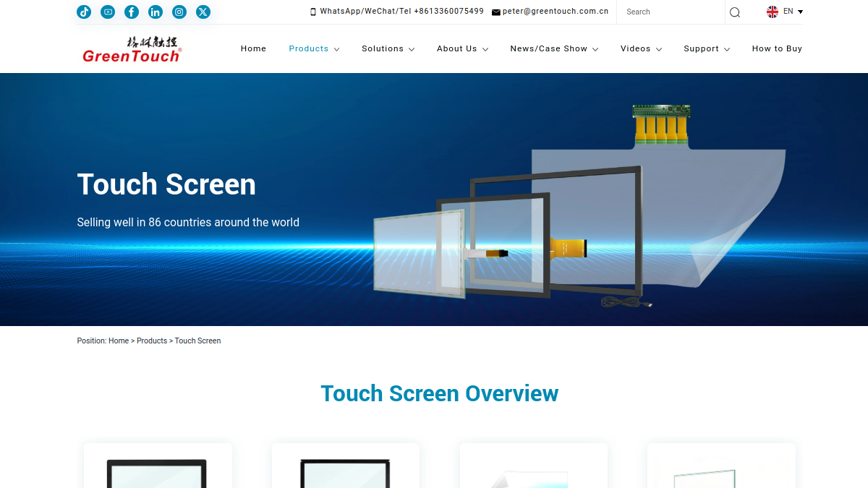
Task: Click the Products breadcrumb link
Action: point(152,341)
